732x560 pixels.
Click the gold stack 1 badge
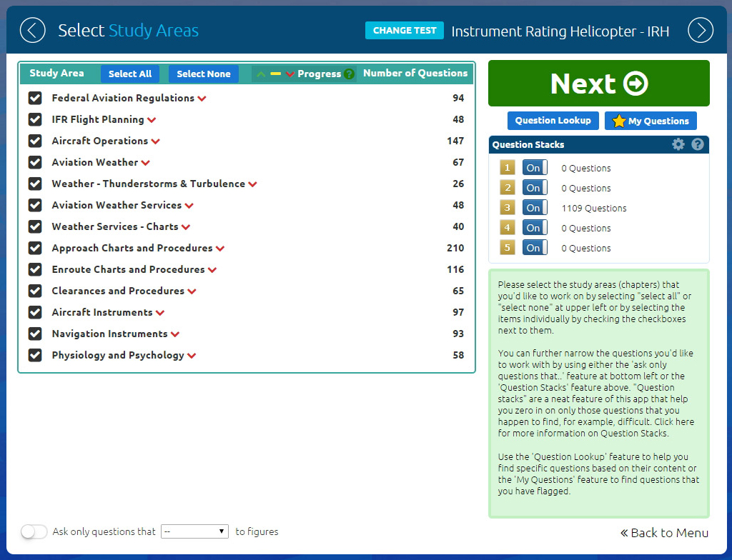(x=508, y=168)
